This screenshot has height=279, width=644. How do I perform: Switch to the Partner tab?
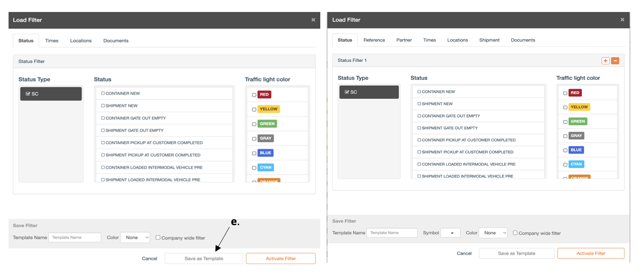click(404, 40)
